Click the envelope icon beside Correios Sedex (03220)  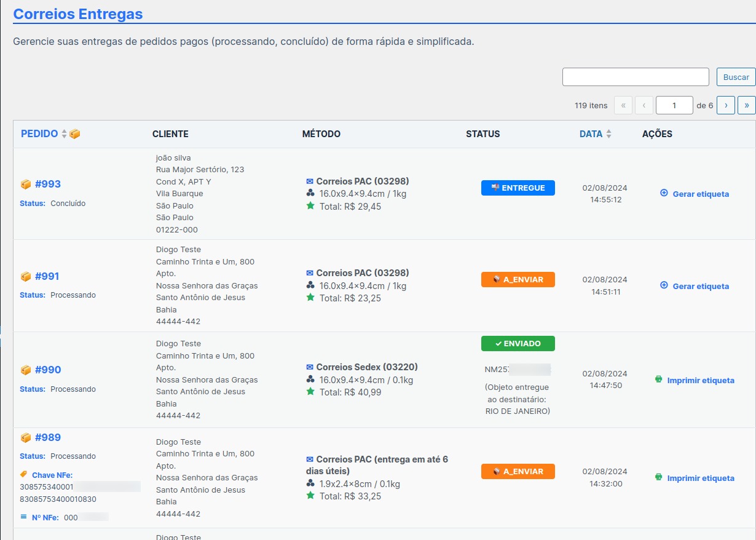(310, 367)
